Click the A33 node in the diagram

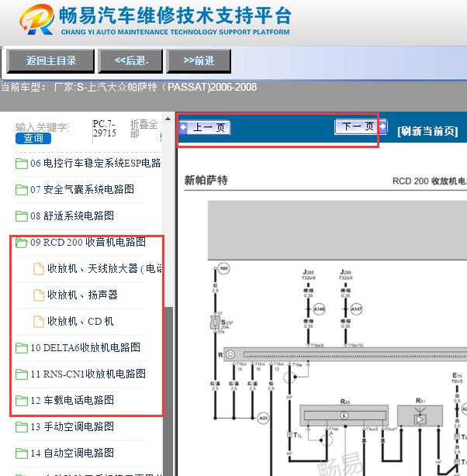tap(263, 418)
